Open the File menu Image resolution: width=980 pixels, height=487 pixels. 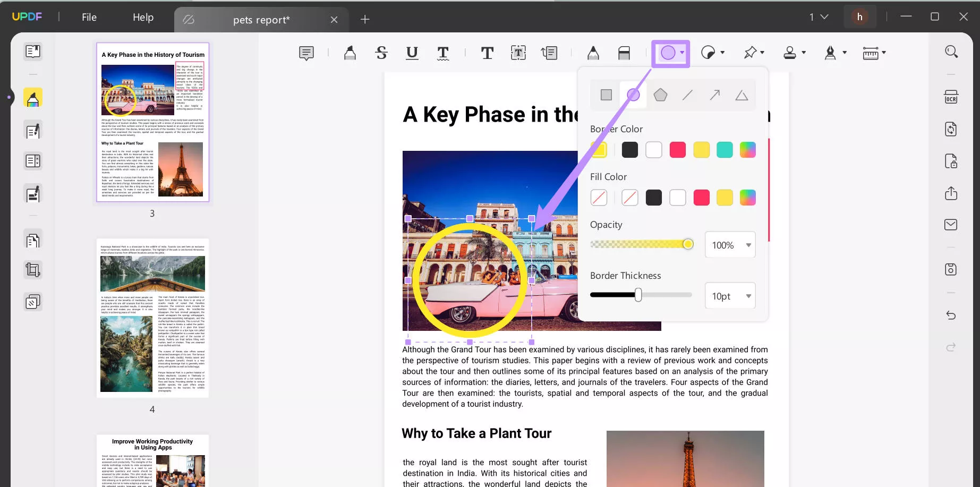tap(89, 17)
